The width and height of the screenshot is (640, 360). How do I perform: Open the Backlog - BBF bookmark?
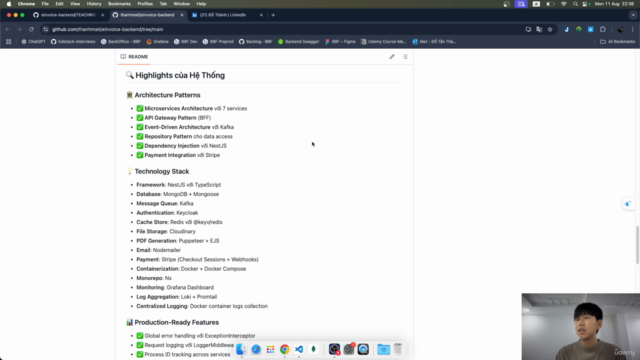[x=256, y=42]
